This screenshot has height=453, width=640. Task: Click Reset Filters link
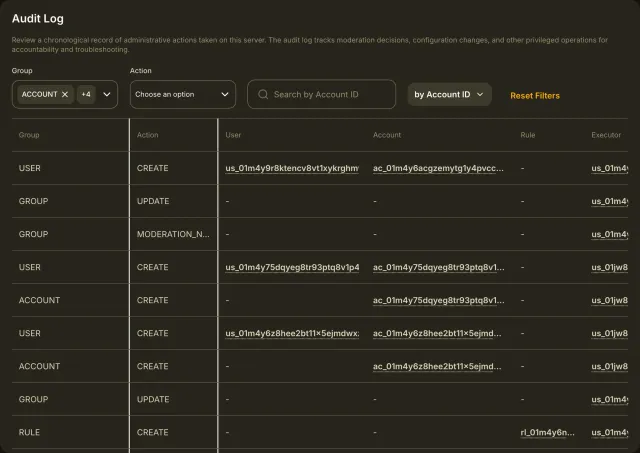pyautogui.click(x=535, y=95)
